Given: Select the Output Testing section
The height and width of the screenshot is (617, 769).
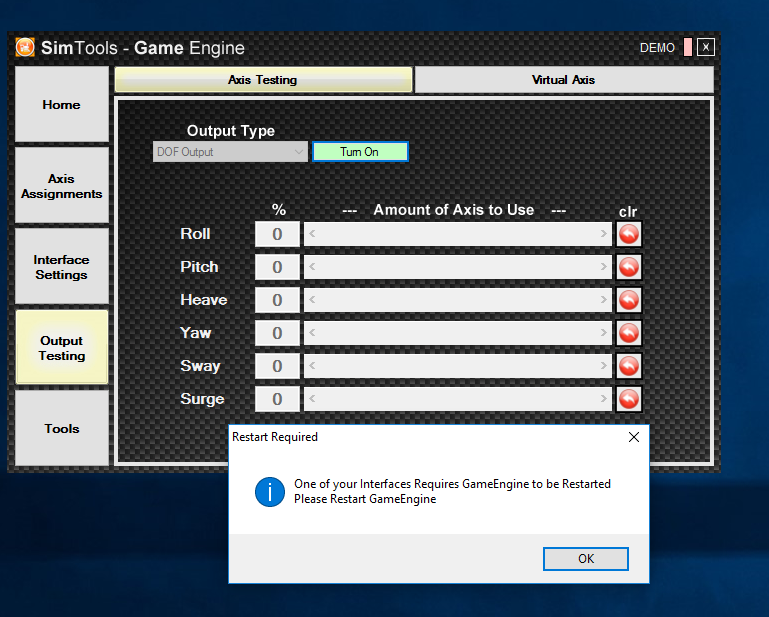Looking at the screenshot, I should click(62, 348).
